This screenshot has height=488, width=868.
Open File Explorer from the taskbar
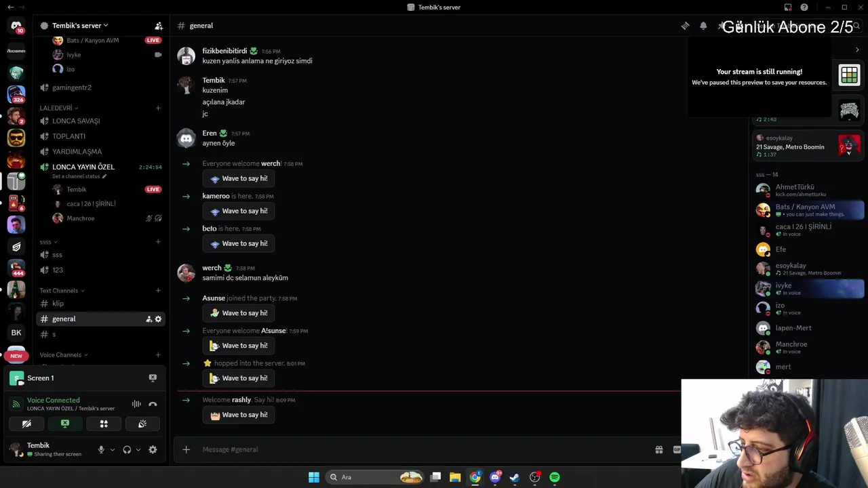455,477
